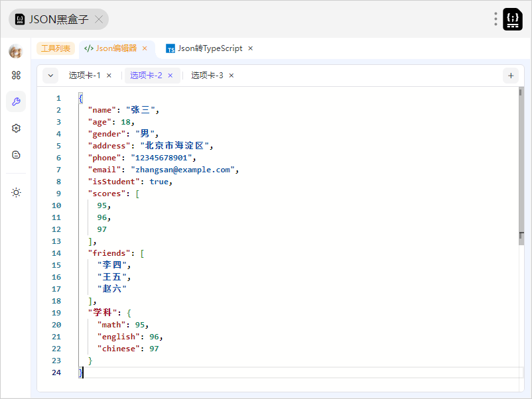The width and height of the screenshot is (532, 399).
Task: Click the user avatar in sidebar
Action: coord(16,51)
